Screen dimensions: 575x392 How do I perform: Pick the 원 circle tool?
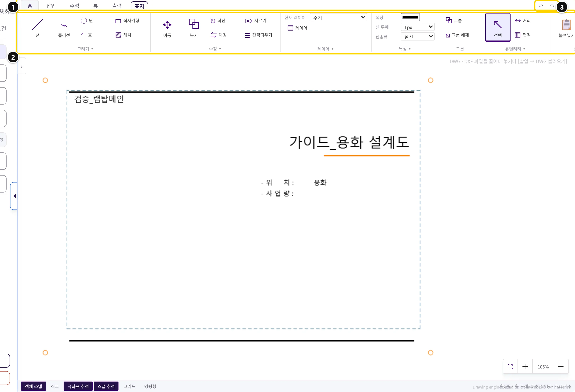(x=87, y=20)
